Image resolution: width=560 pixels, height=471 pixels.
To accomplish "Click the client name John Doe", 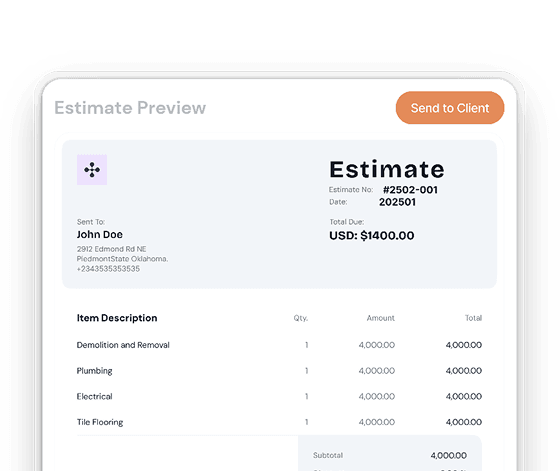I will [x=100, y=235].
